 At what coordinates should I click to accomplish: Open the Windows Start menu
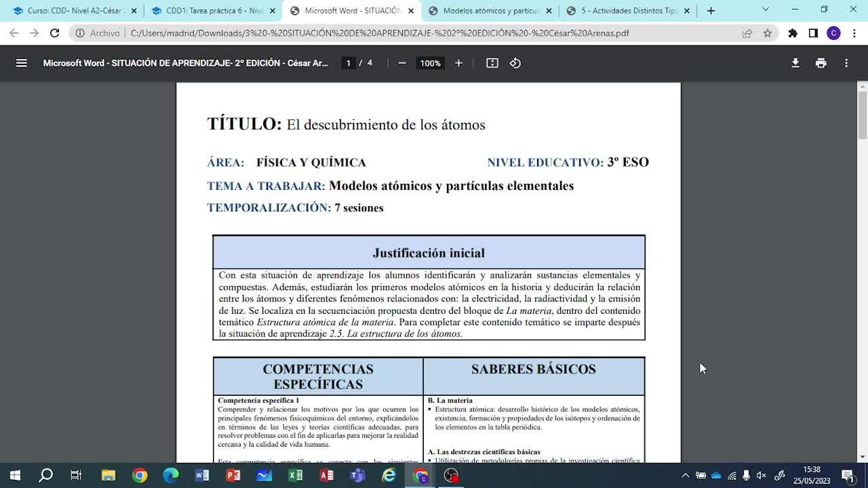[15, 475]
